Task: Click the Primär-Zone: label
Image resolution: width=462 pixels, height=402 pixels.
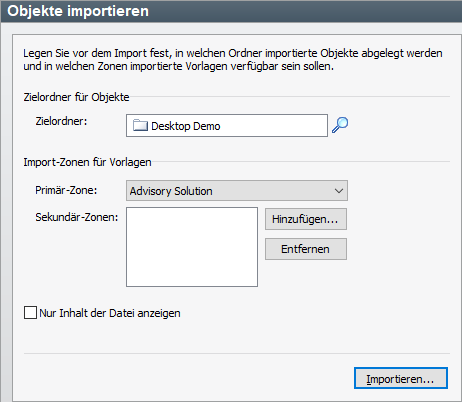Action: coord(66,190)
